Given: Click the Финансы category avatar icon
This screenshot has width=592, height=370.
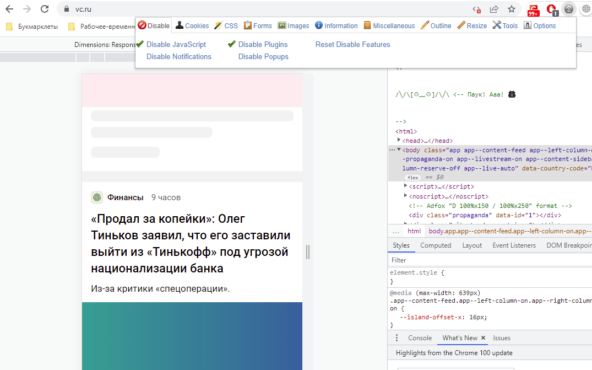Looking at the screenshot, I should point(97,197).
